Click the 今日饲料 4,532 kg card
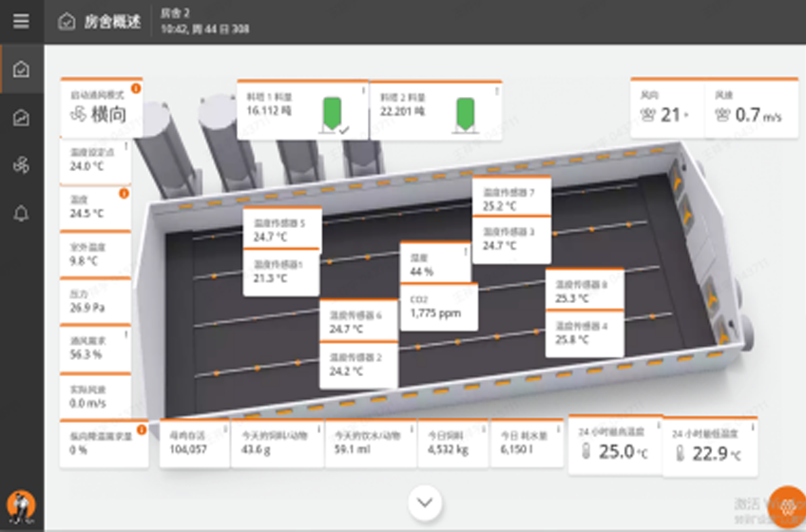Image resolution: width=806 pixels, height=532 pixels. pos(452,443)
